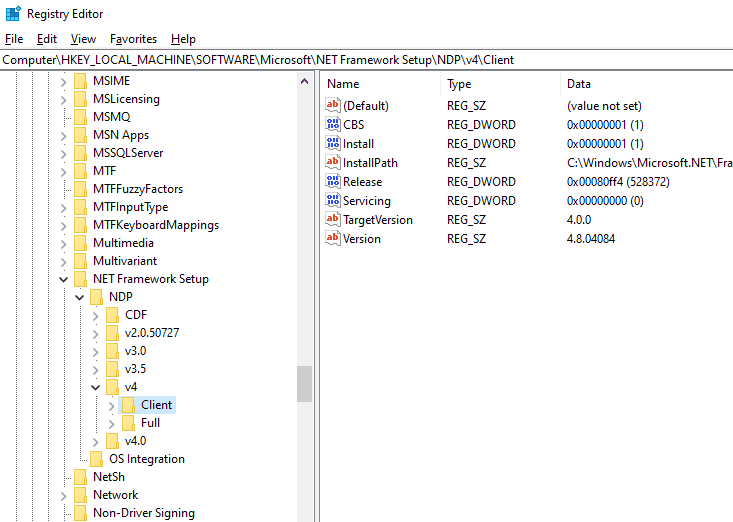Click the 0x00080ff4 (528372) data cell

pyautogui.click(x=618, y=181)
